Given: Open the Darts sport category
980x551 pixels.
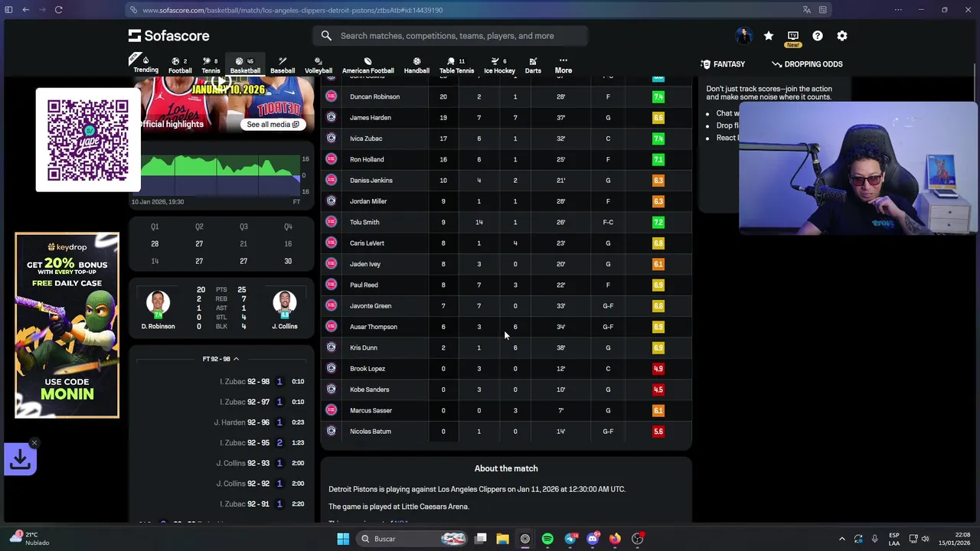Looking at the screenshot, I should click(533, 65).
